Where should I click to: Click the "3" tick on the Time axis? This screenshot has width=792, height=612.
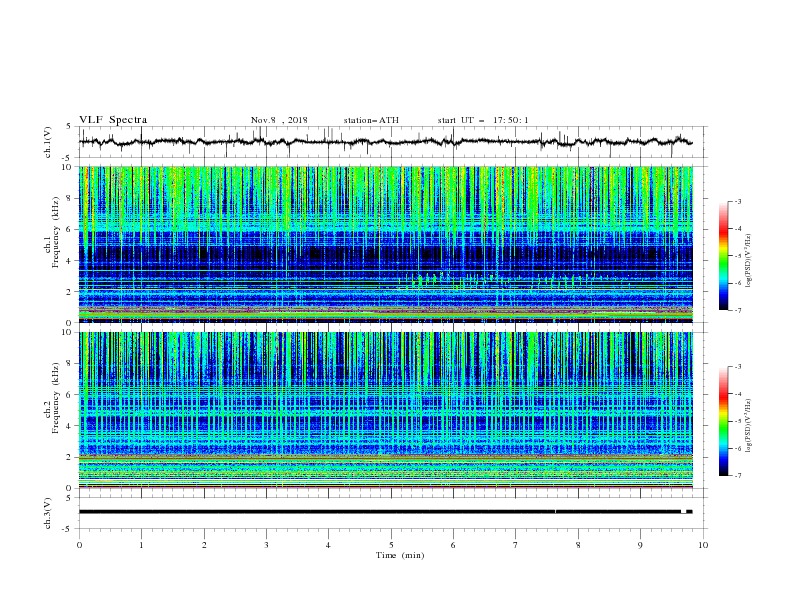(266, 545)
